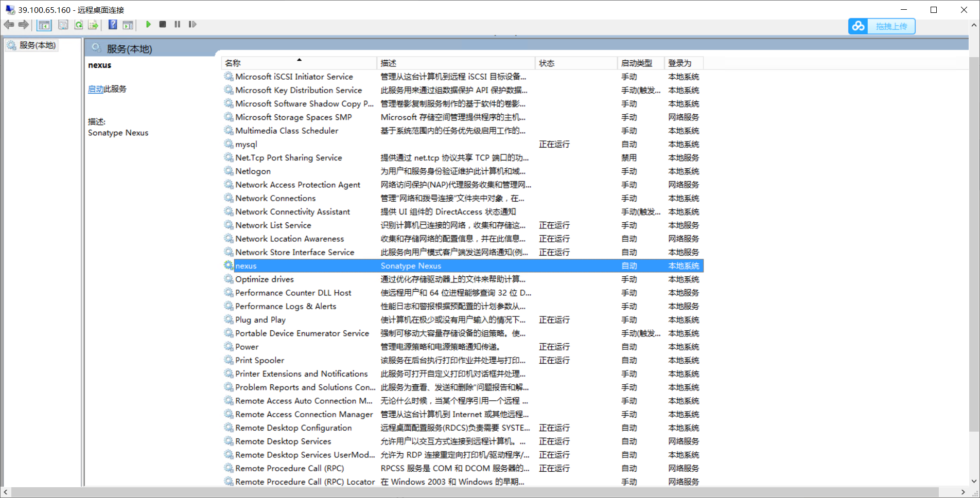The image size is (980, 498).
Task: Click the gear icon beside mysql
Action: (229, 144)
